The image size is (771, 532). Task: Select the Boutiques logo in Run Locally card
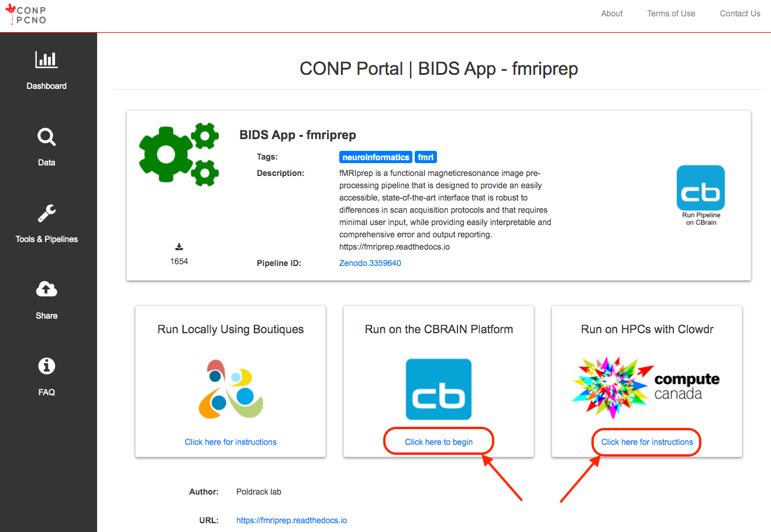click(x=230, y=388)
